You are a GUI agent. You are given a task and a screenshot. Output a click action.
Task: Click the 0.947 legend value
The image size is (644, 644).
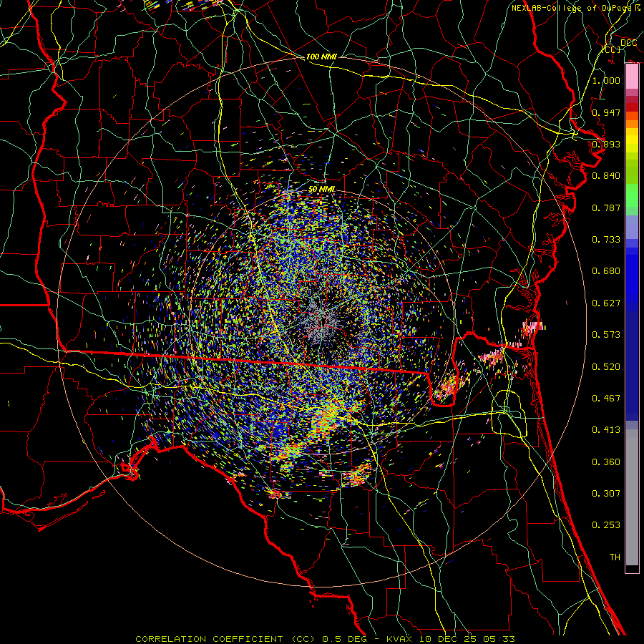[606, 112]
